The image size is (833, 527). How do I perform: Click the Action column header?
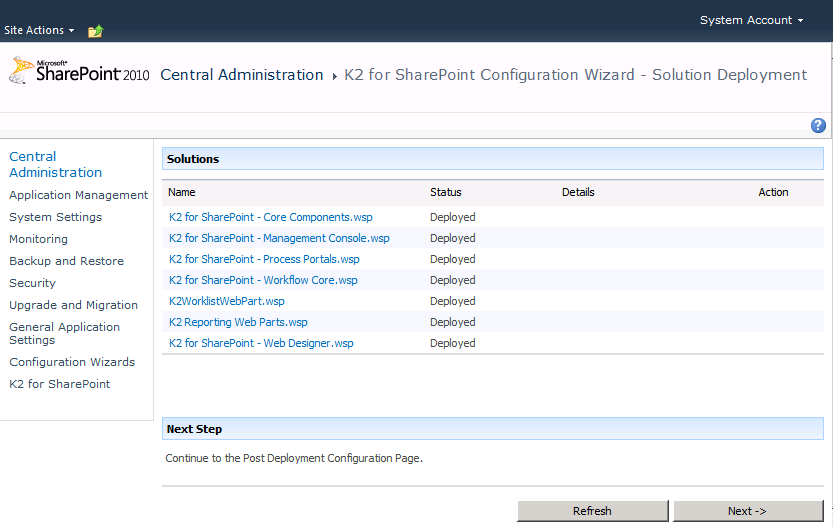coord(773,192)
